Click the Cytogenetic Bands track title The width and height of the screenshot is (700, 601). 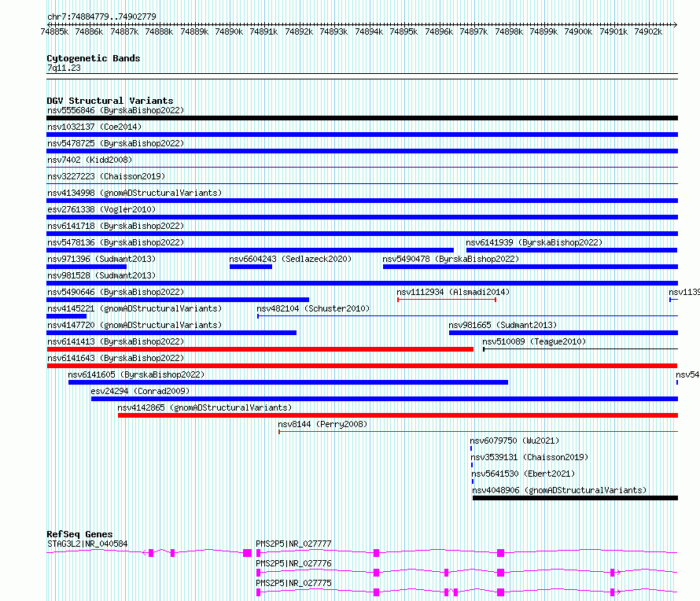coord(94,58)
